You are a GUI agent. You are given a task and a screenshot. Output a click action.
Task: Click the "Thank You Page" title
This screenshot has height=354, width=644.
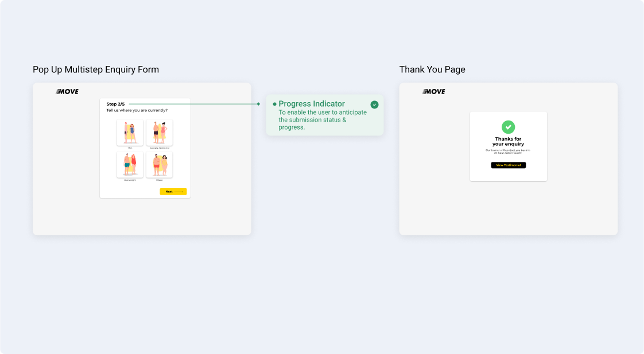tap(432, 69)
